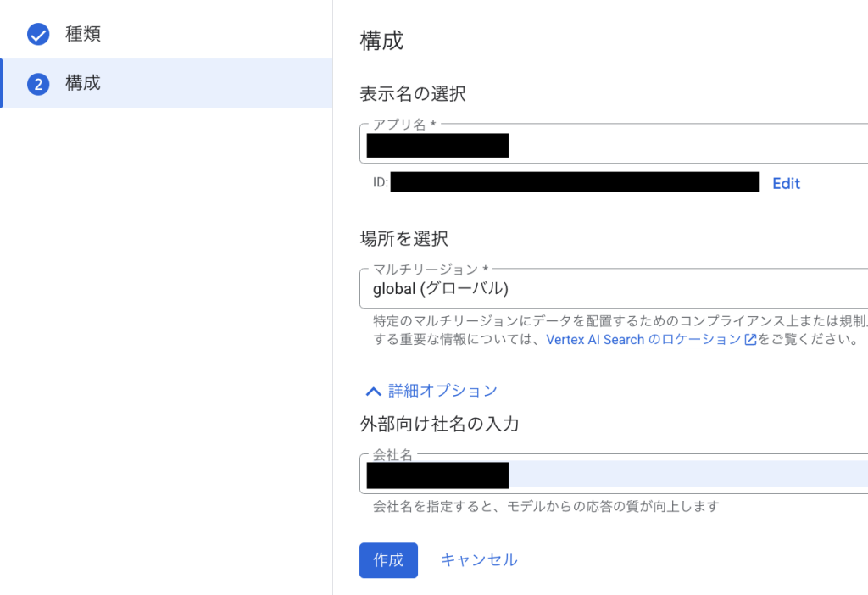
Task: Click the step 2 number badge
Action: pyautogui.click(x=38, y=84)
